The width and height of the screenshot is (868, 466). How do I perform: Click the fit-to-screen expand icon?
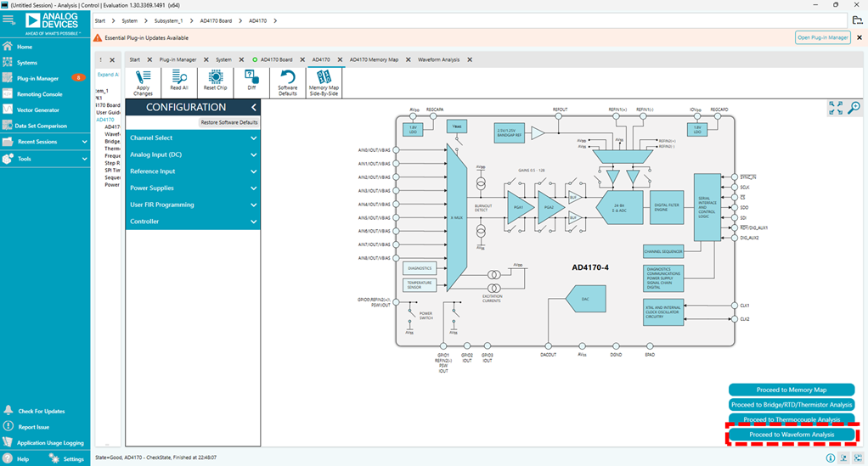pos(836,108)
